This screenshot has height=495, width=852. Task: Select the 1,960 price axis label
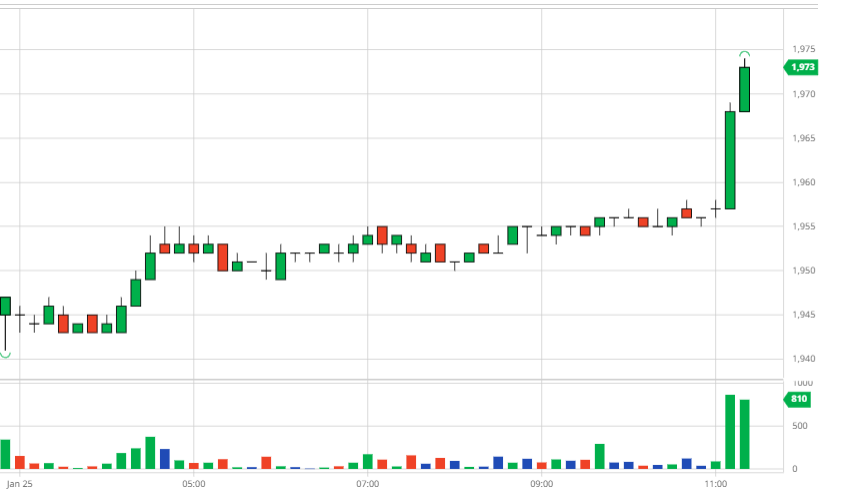pyautogui.click(x=804, y=182)
